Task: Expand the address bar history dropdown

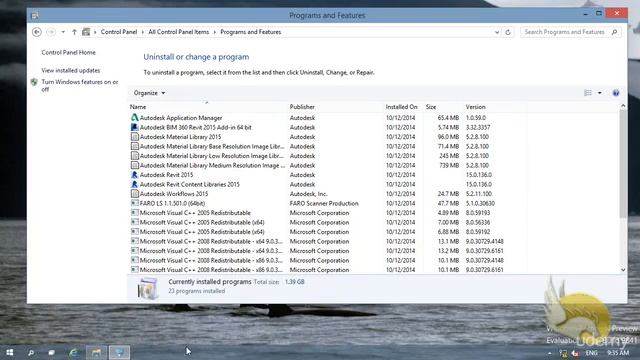Action: coord(497,32)
